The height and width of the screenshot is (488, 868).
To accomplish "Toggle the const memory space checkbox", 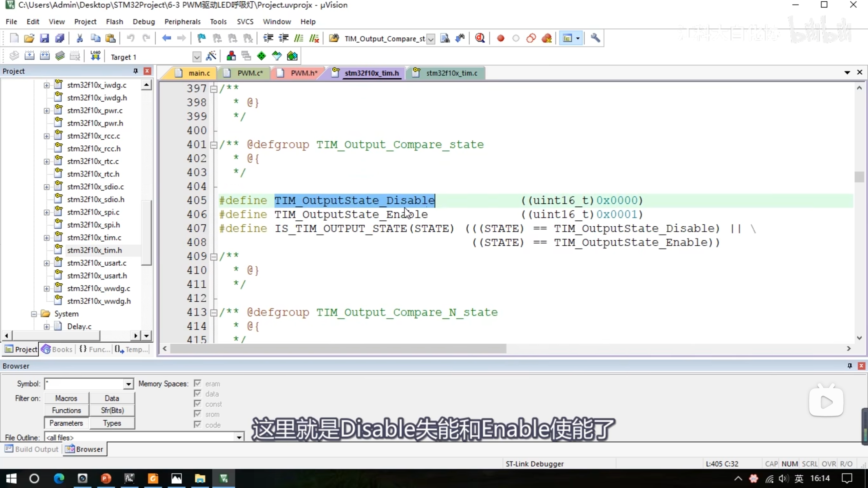I will (x=198, y=404).
